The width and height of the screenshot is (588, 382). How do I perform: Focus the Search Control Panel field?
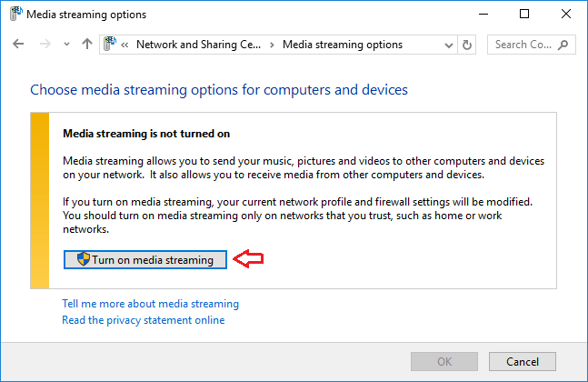tap(522, 45)
